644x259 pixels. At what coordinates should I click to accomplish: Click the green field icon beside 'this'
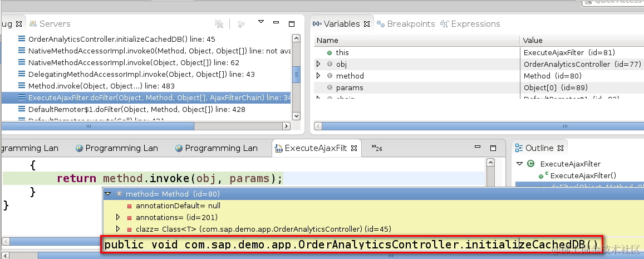point(330,52)
